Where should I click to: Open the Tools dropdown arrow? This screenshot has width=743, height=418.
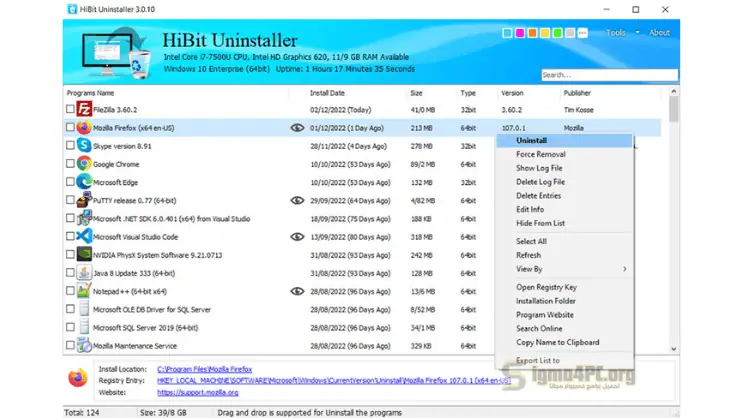coord(637,32)
